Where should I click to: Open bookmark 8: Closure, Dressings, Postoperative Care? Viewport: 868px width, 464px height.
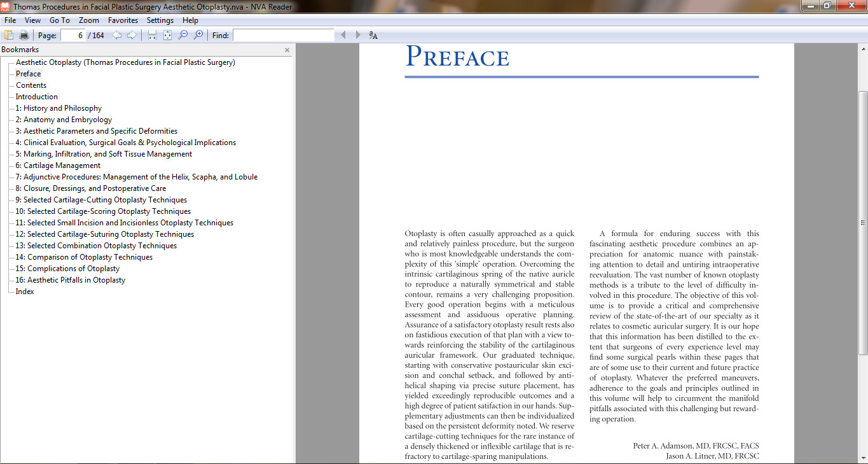pos(91,188)
